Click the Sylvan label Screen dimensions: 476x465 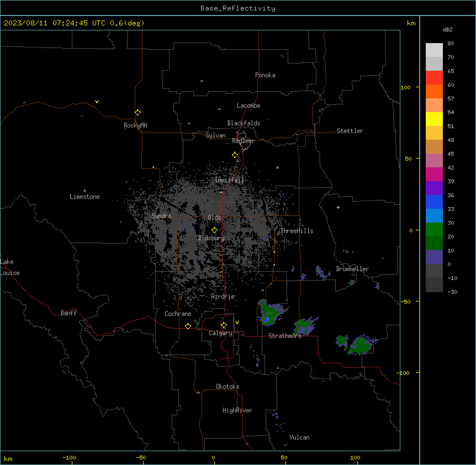215,135
